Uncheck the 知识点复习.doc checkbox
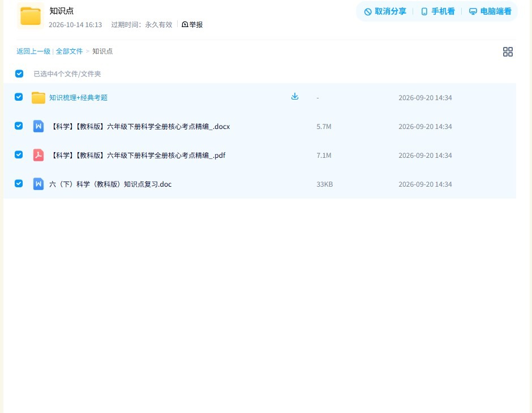Viewport: 532px width, 413px height. pyautogui.click(x=19, y=183)
